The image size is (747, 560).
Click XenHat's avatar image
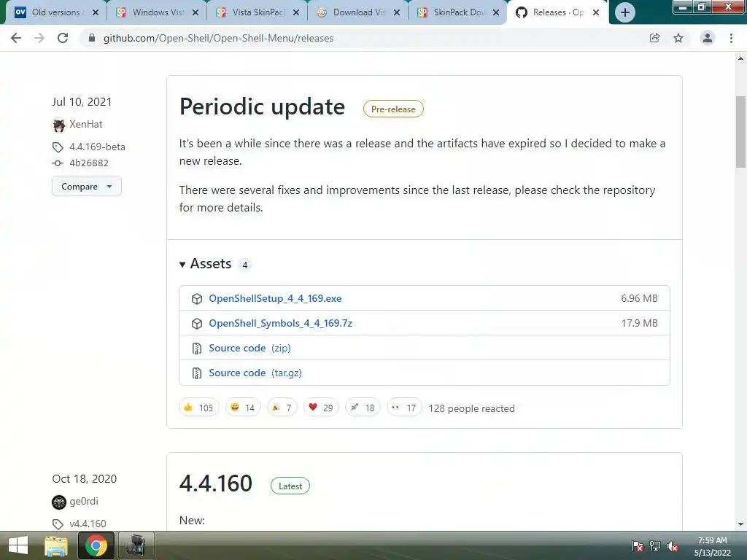[x=58, y=125]
